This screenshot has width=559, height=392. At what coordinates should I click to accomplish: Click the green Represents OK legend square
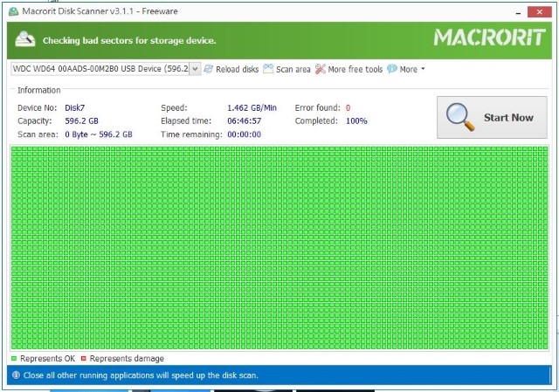click(14, 359)
